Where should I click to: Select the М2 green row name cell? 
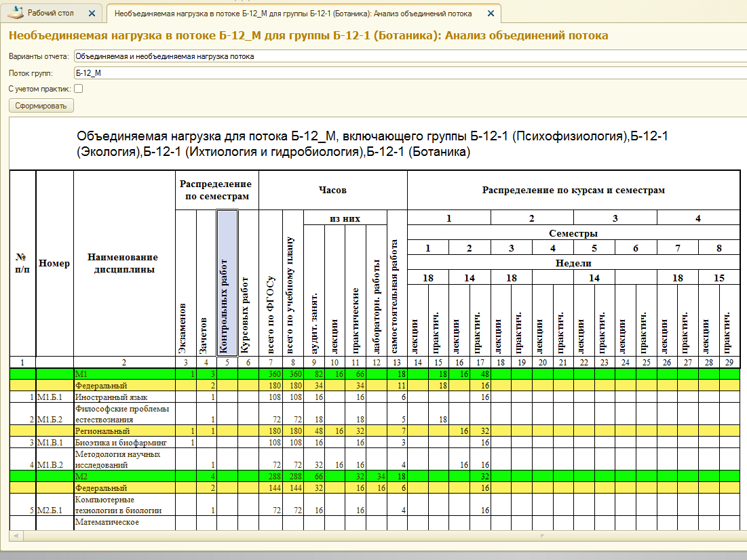click(x=124, y=476)
